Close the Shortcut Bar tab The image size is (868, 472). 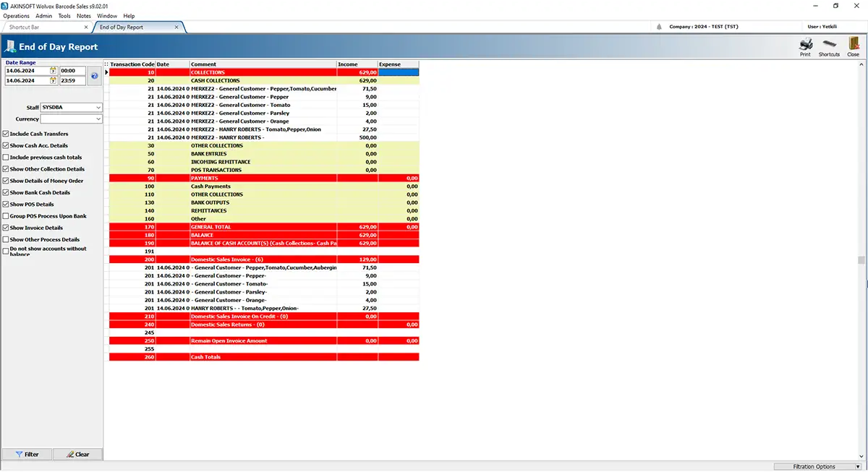[x=85, y=27]
